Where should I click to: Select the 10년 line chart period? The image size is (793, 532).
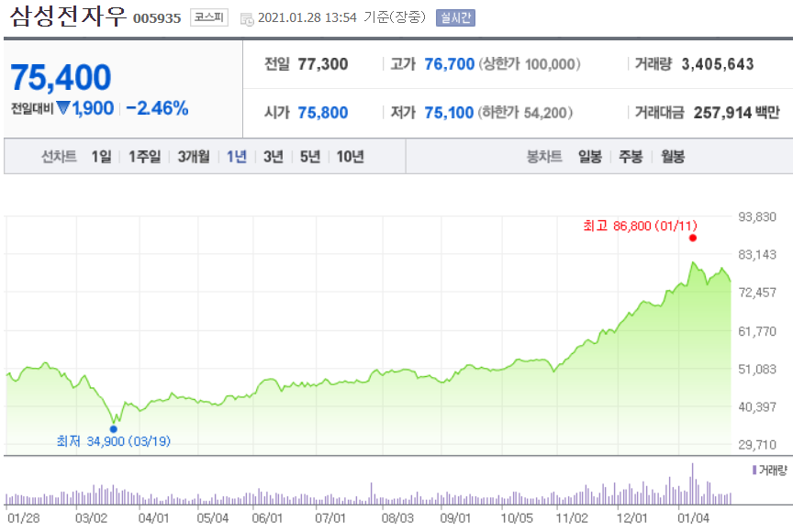[x=351, y=157]
